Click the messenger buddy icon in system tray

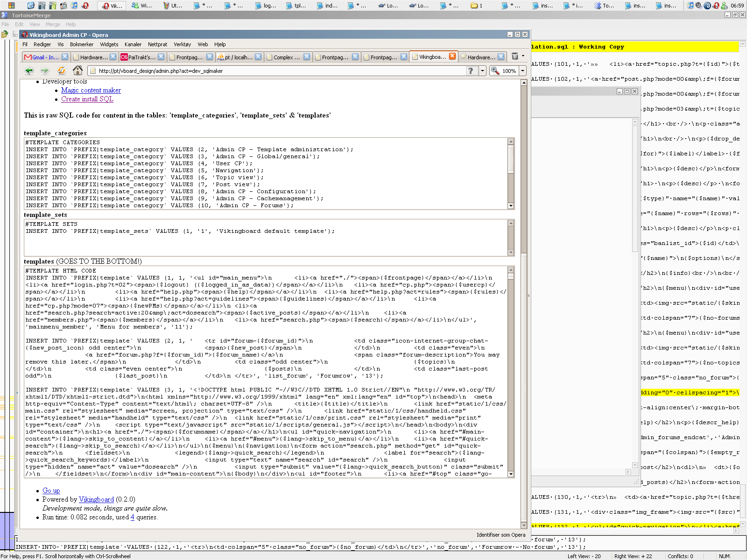724,6
